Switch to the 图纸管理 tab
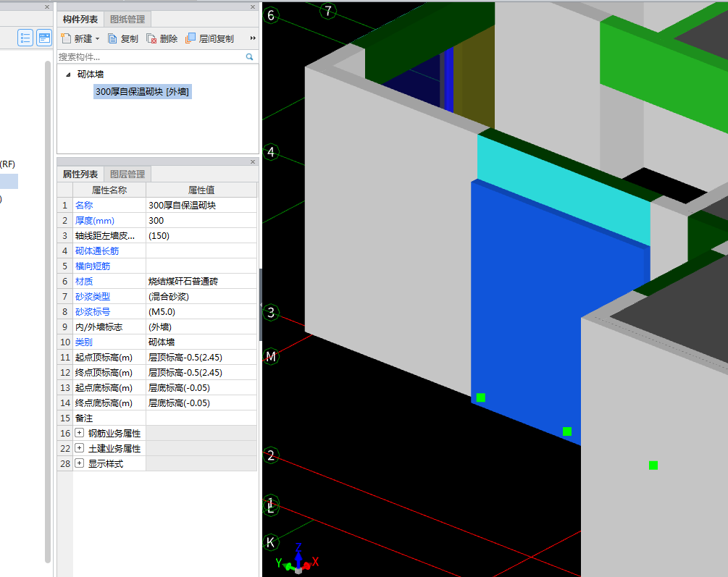Screen dimensions: 728x577 pos(127,19)
